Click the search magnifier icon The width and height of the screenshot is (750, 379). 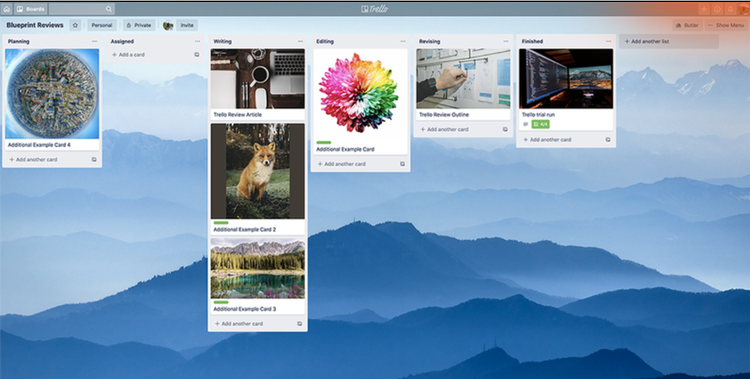109,9
